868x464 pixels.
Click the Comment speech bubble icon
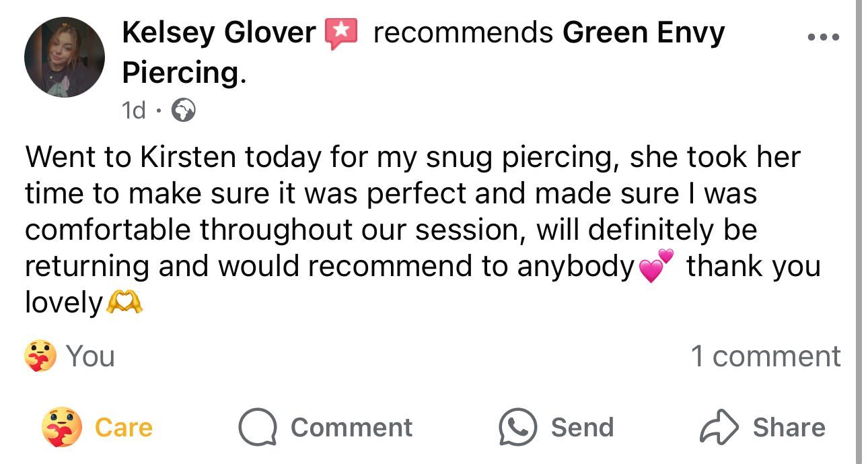257,428
